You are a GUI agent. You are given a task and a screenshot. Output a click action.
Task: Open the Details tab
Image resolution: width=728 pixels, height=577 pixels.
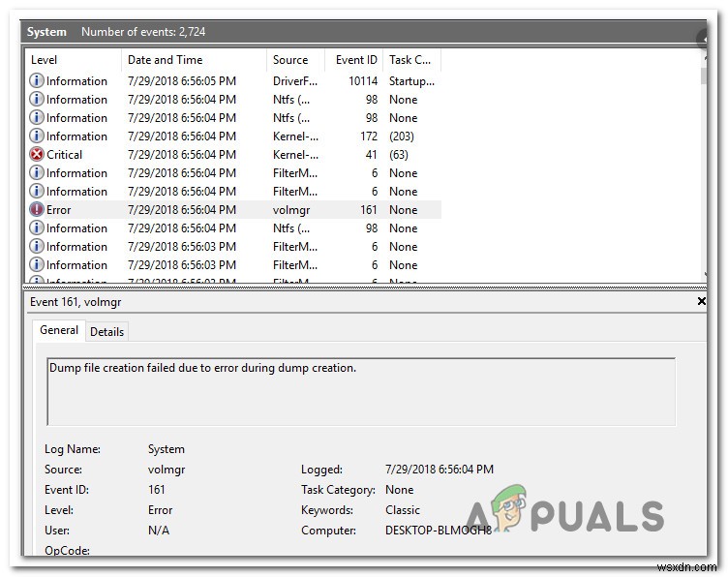click(x=106, y=332)
